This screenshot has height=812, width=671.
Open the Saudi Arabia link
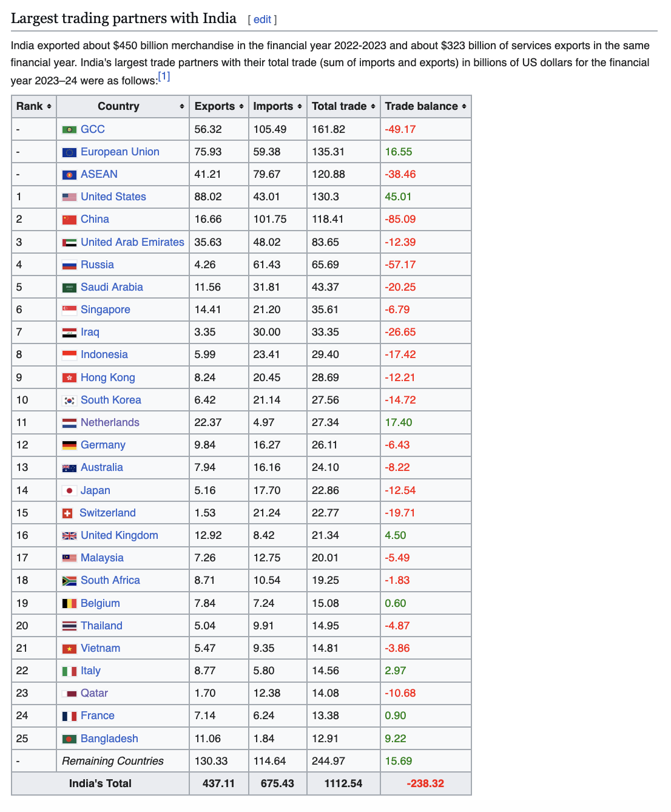click(x=112, y=287)
